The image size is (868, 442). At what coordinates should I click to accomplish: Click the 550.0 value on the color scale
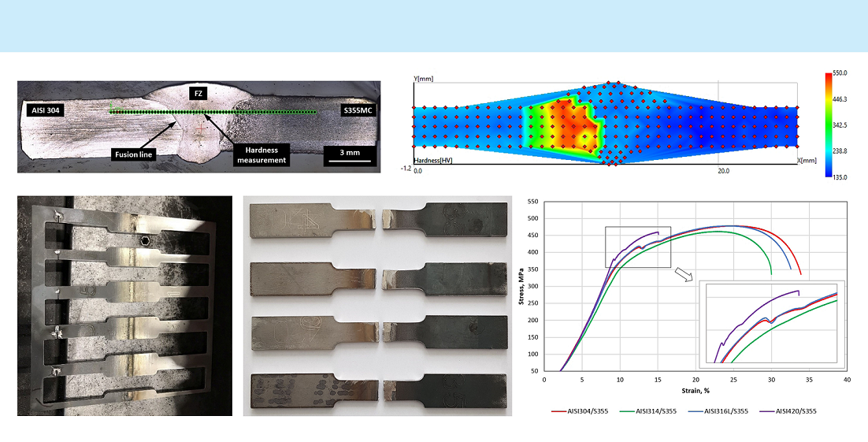[x=840, y=73]
